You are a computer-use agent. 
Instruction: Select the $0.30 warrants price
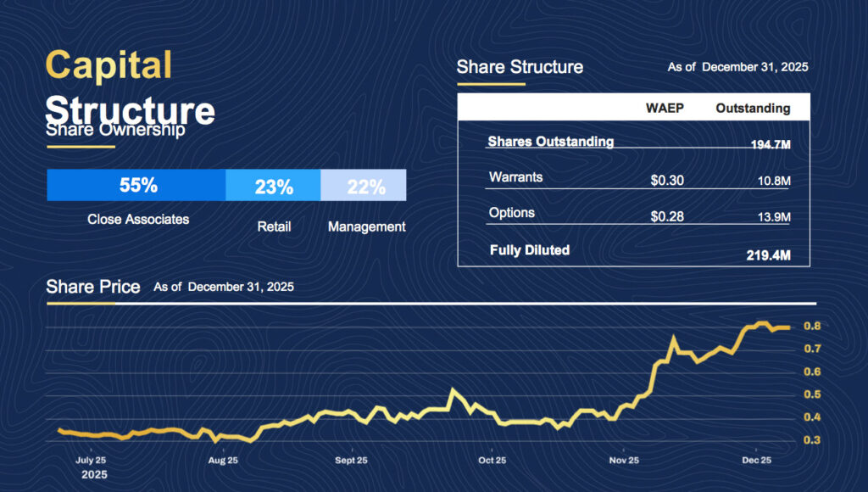click(x=667, y=180)
